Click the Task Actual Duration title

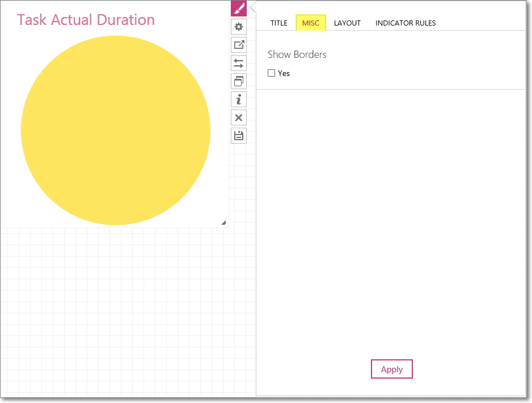(x=86, y=20)
